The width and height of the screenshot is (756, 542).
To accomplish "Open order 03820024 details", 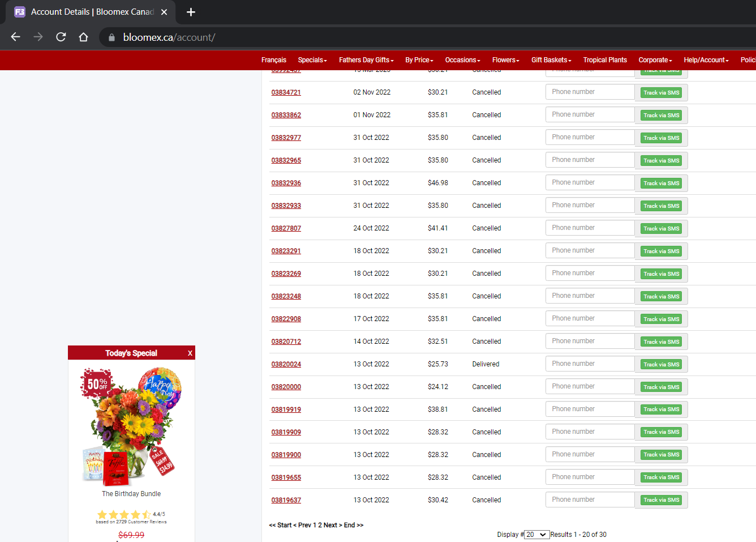I will [x=286, y=364].
